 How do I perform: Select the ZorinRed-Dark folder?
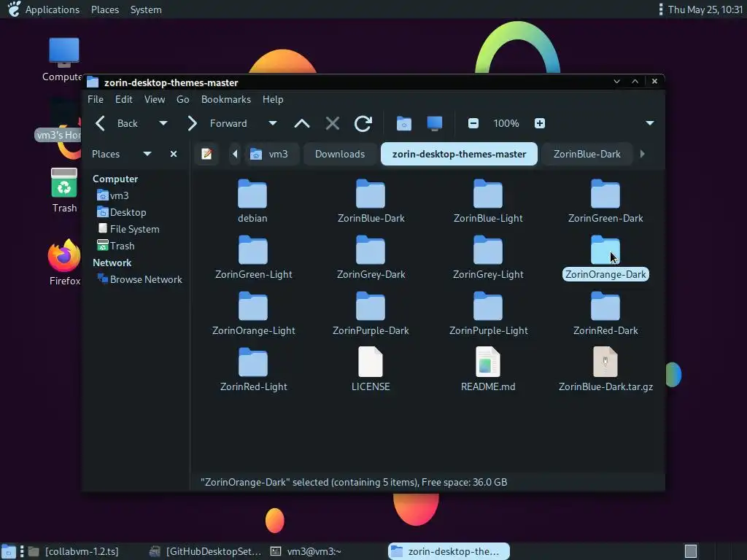[605, 314]
